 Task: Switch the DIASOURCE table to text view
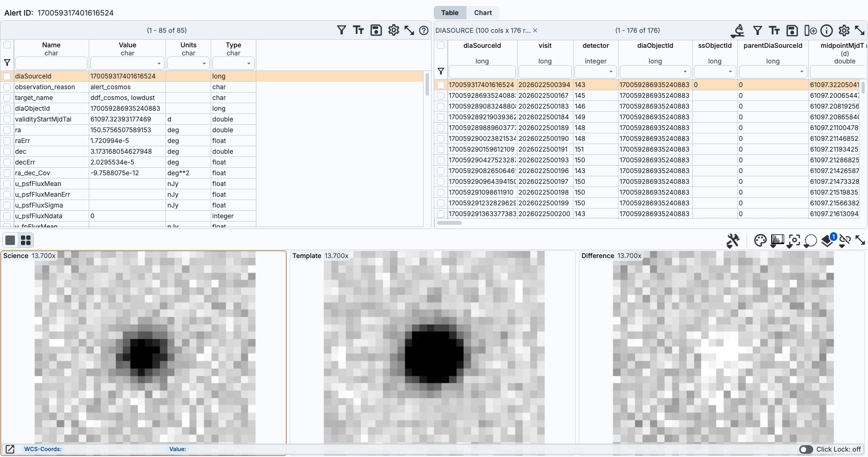[x=774, y=30]
